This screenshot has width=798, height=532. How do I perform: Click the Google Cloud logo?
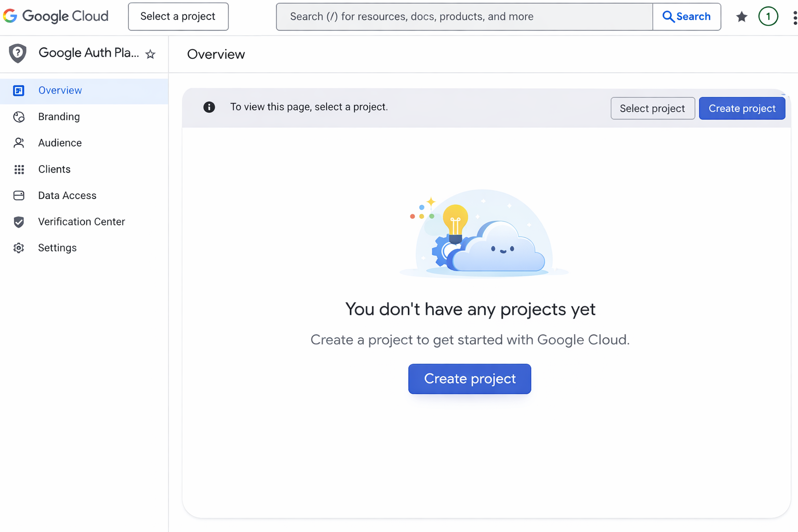click(56, 17)
